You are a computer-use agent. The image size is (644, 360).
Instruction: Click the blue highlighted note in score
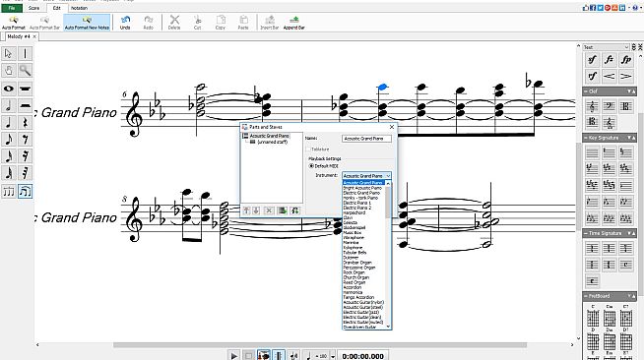point(382,87)
